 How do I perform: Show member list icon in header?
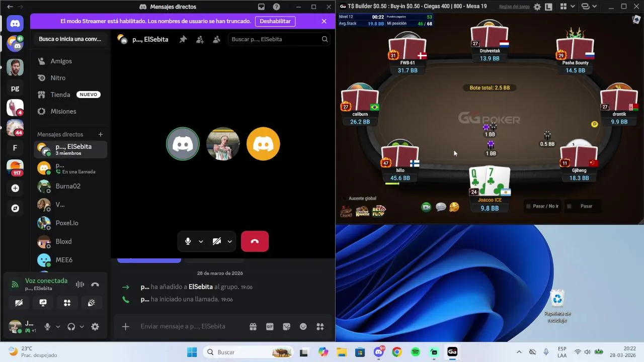[216, 39]
